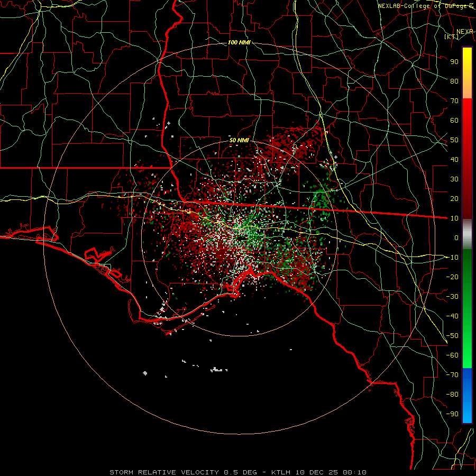This screenshot has width=476, height=476.
Task: Select the -50 value on velocity scale
Action: point(452,336)
